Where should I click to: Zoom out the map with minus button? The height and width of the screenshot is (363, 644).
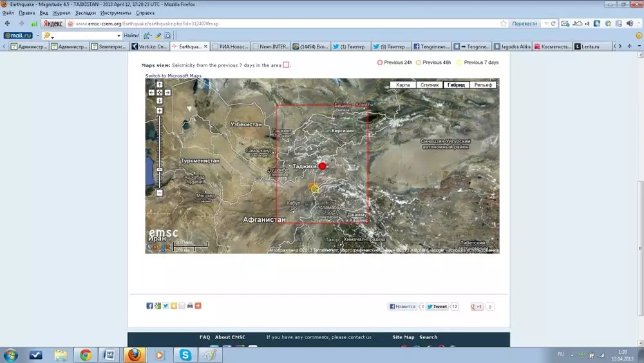pyautogui.click(x=160, y=193)
